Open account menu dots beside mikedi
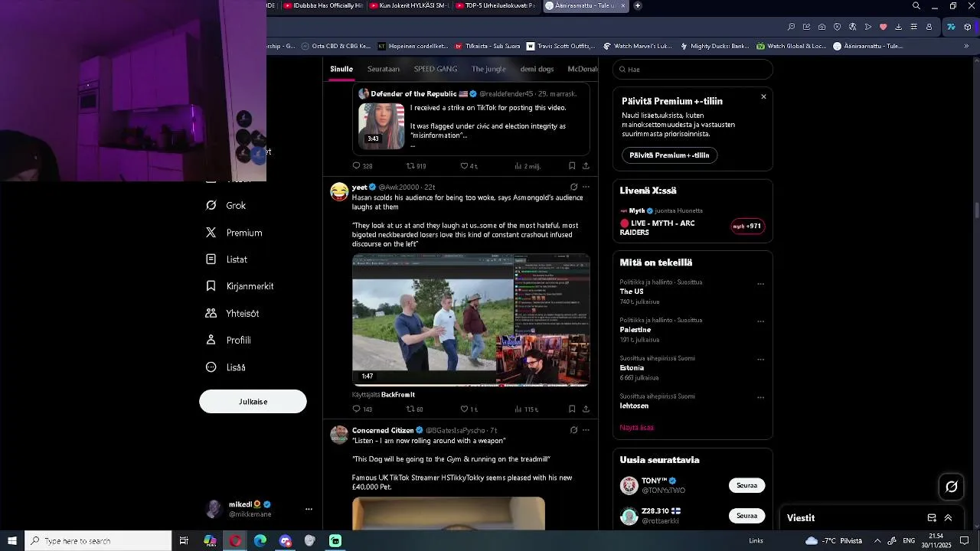Viewport: 980px width, 551px height. pyautogui.click(x=309, y=509)
